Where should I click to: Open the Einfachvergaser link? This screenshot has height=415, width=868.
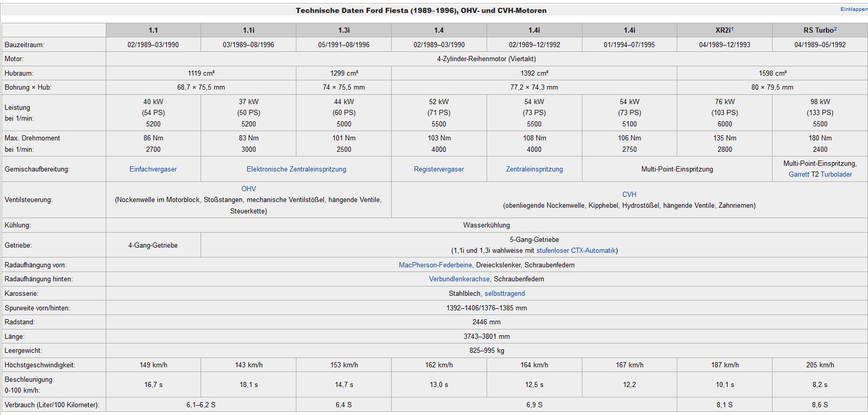(153, 169)
